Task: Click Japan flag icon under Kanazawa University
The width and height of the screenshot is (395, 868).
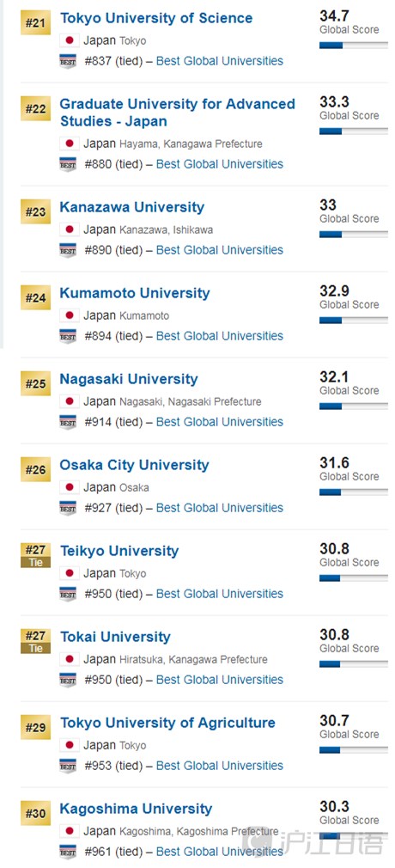Action: pos(70,229)
